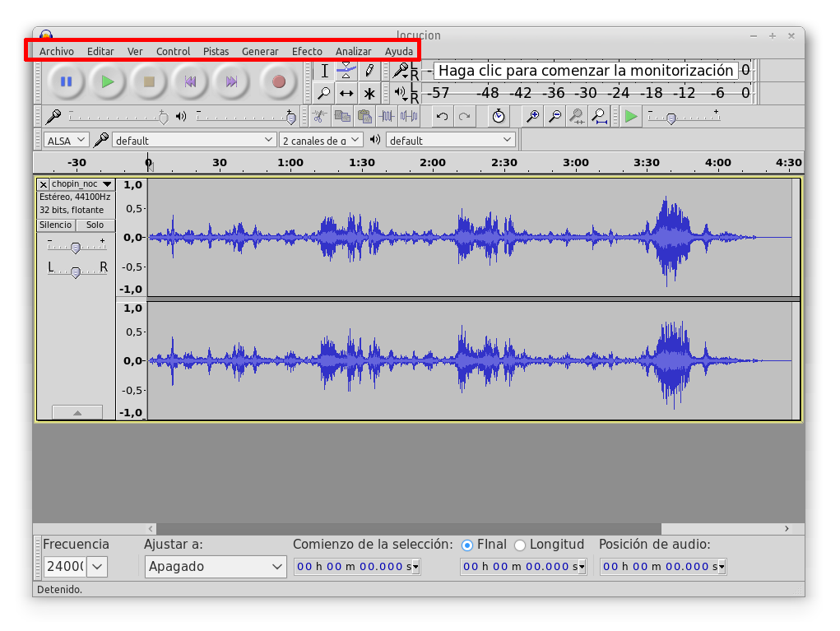
Task: Stop playback with the Stop button
Action: (x=149, y=82)
